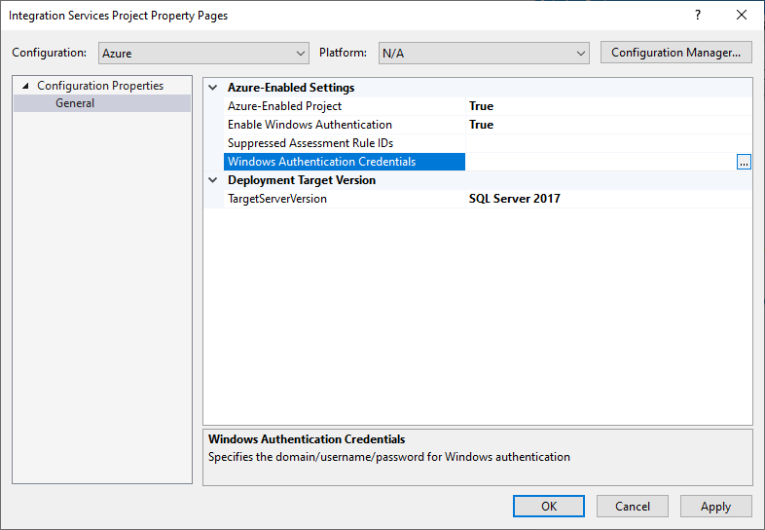Click the Apply button
The height and width of the screenshot is (530, 765).
click(x=716, y=507)
